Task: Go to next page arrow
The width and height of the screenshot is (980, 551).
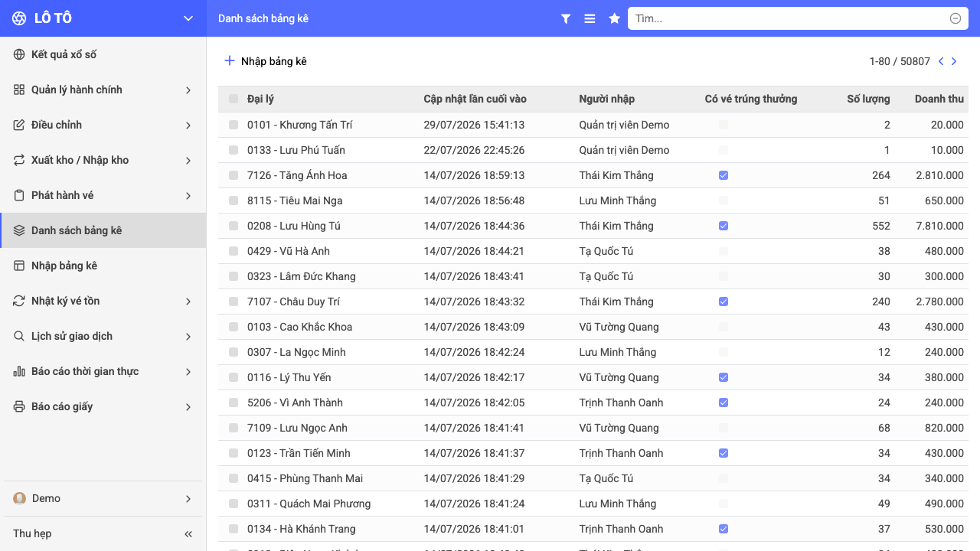Action: [954, 61]
